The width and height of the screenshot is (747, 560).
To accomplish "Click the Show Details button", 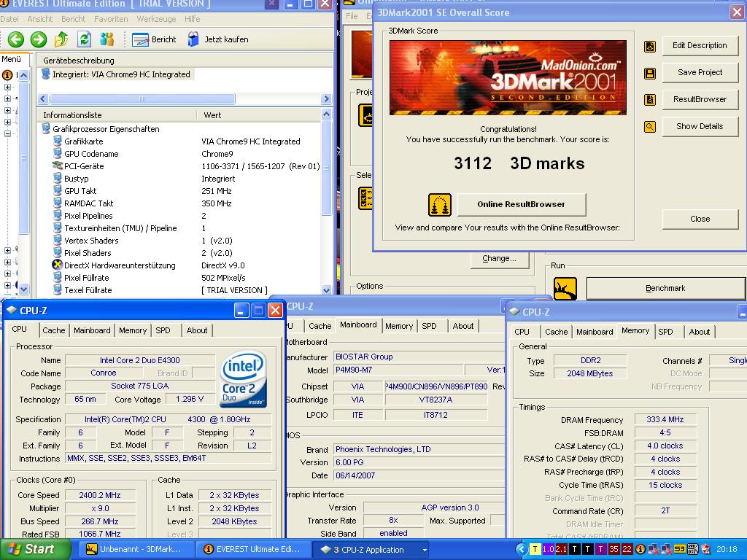I will 700,126.
